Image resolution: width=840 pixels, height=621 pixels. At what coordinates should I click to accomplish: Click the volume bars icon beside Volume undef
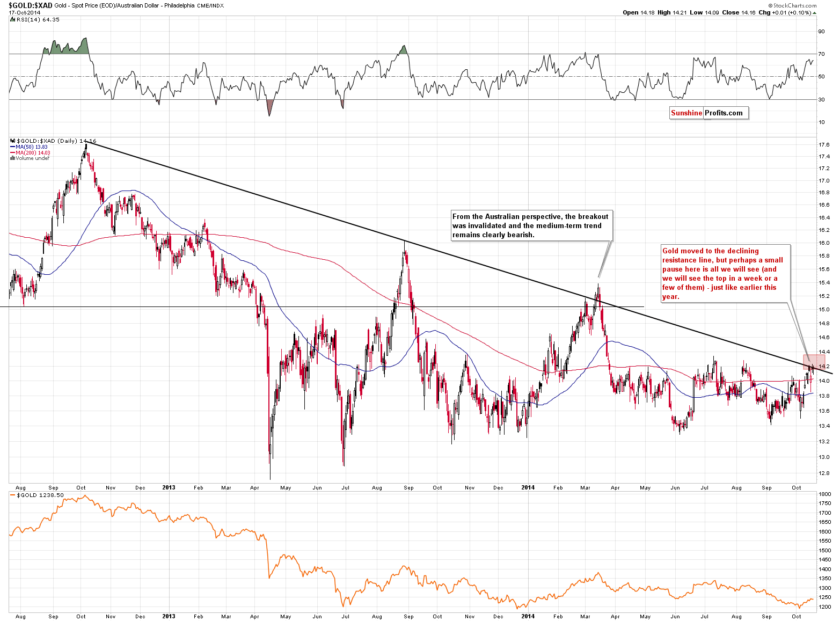tap(13, 158)
